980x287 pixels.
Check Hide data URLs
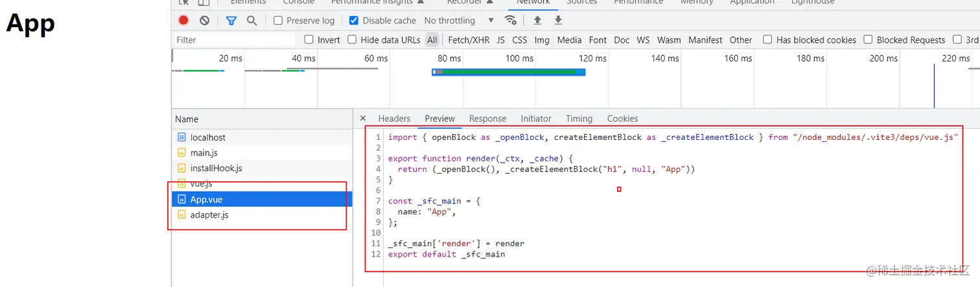point(352,40)
